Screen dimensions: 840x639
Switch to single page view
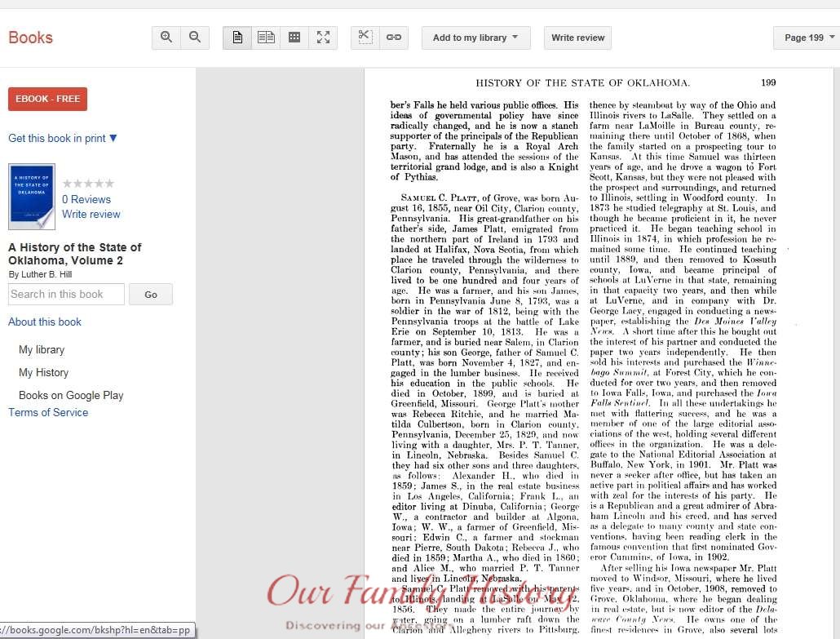[x=237, y=38]
